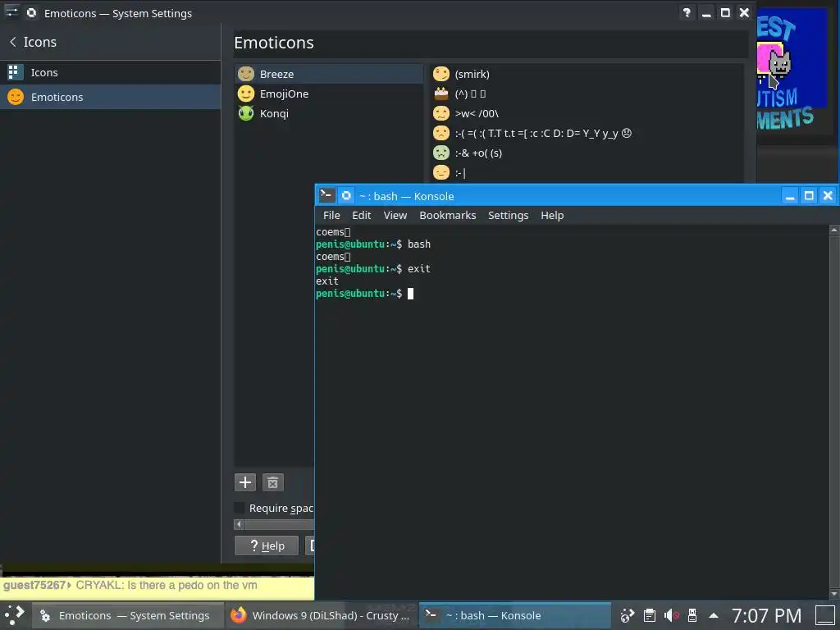
Task: Open the Konsole Settings menu
Action: (x=508, y=216)
